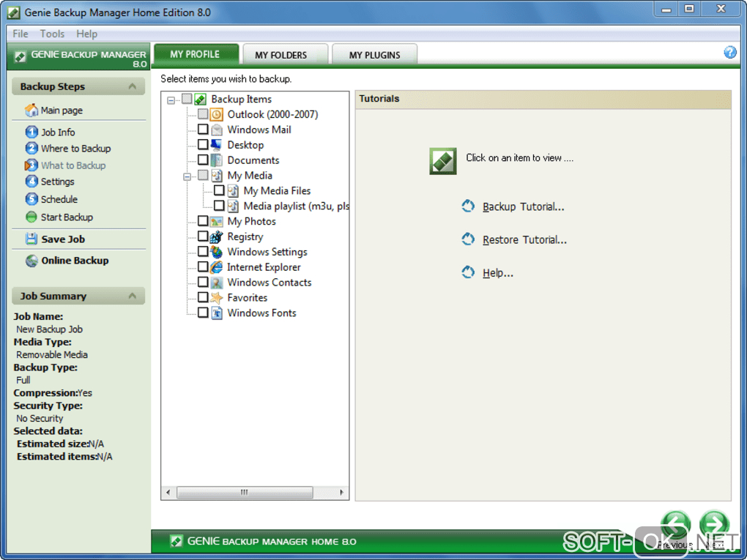747x560 pixels.
Task: Click the Desktop icon in the tree
Action: [x=217, y=145]
